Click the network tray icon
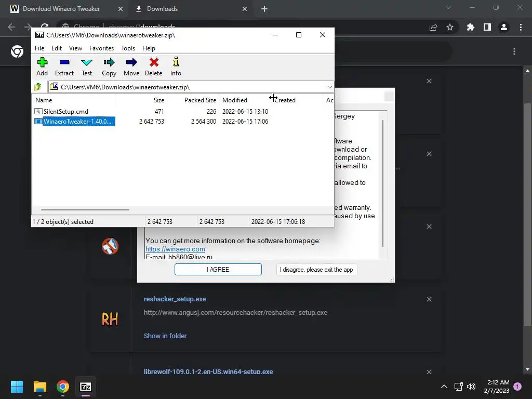 pyautogui.click(x=458, y=387)
